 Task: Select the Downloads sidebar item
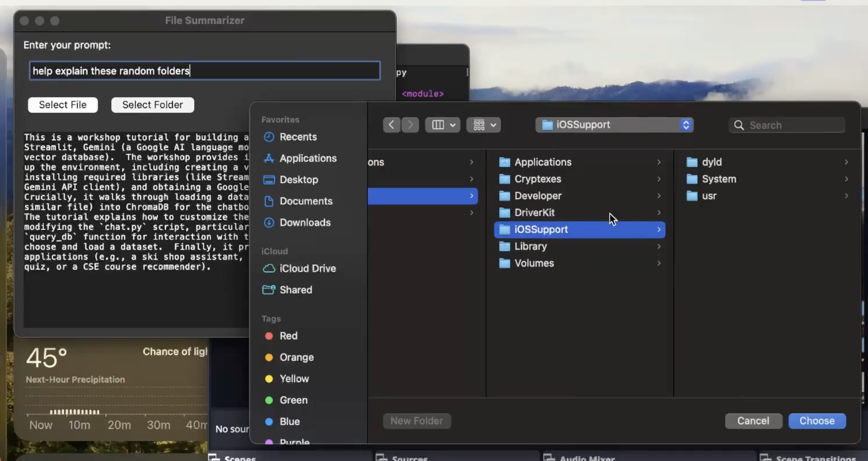304,223
